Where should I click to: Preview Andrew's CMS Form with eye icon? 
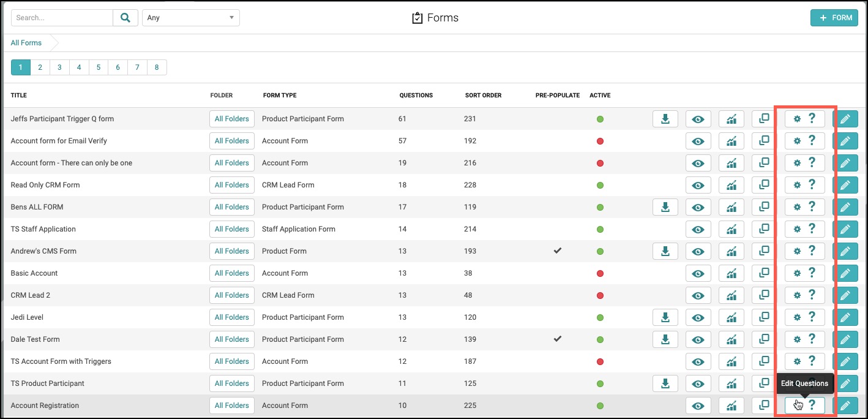pos(698,251)
